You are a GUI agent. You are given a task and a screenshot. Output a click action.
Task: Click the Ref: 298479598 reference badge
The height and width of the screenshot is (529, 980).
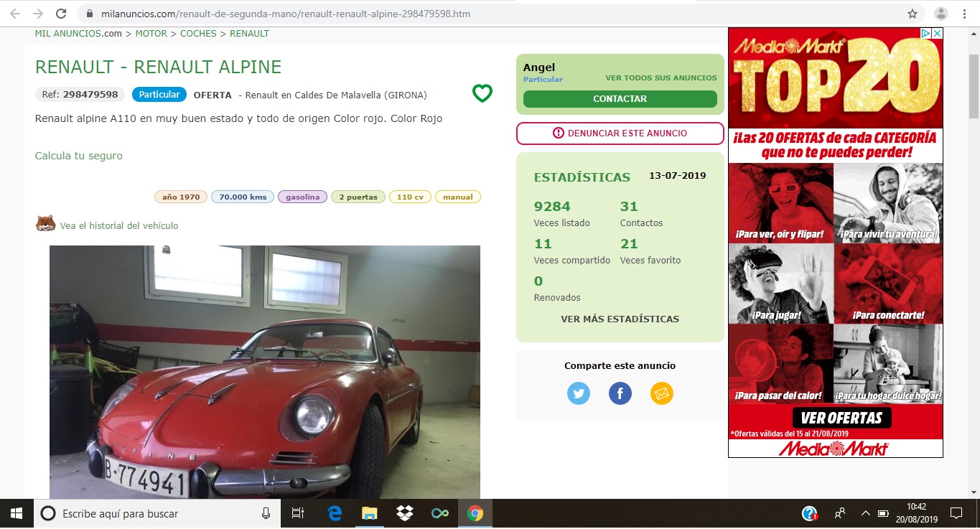80,95
